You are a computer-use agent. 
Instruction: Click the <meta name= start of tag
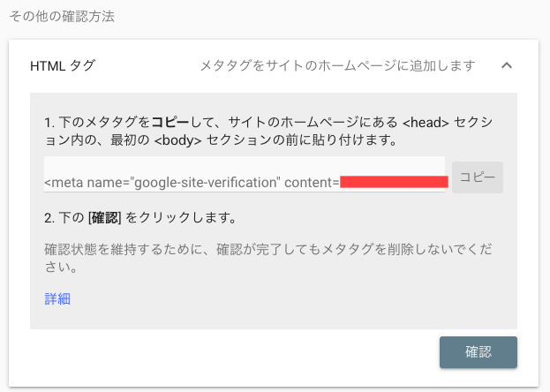87,183
